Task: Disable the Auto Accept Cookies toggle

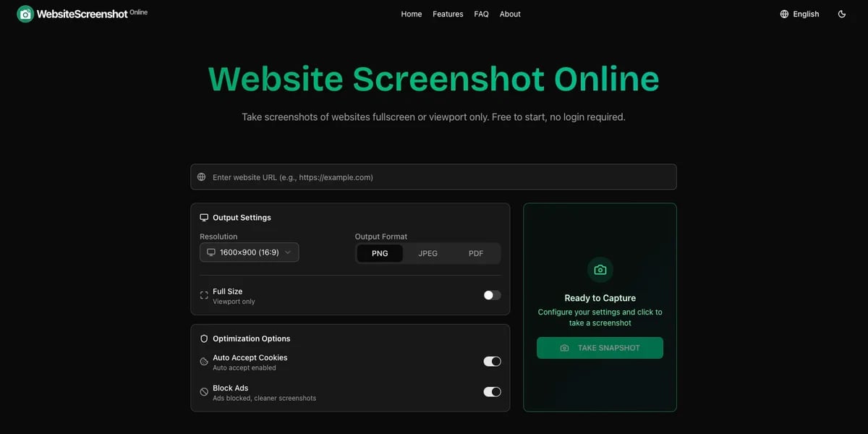Action: 492,361
